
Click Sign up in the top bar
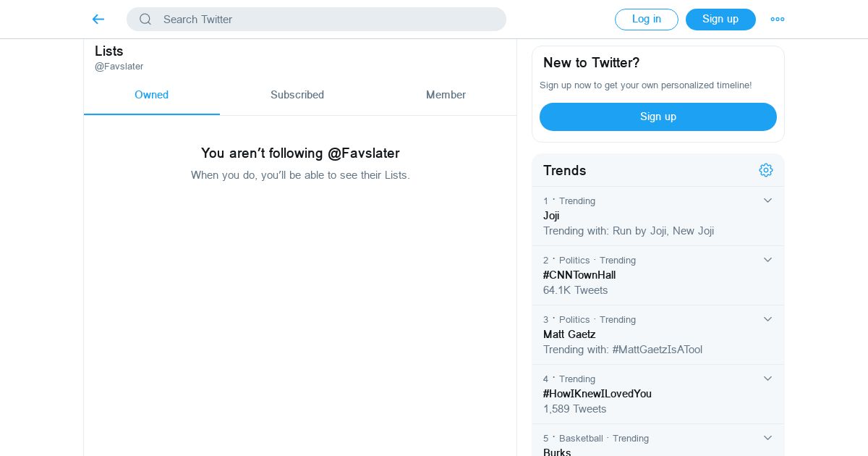point(720,20)
